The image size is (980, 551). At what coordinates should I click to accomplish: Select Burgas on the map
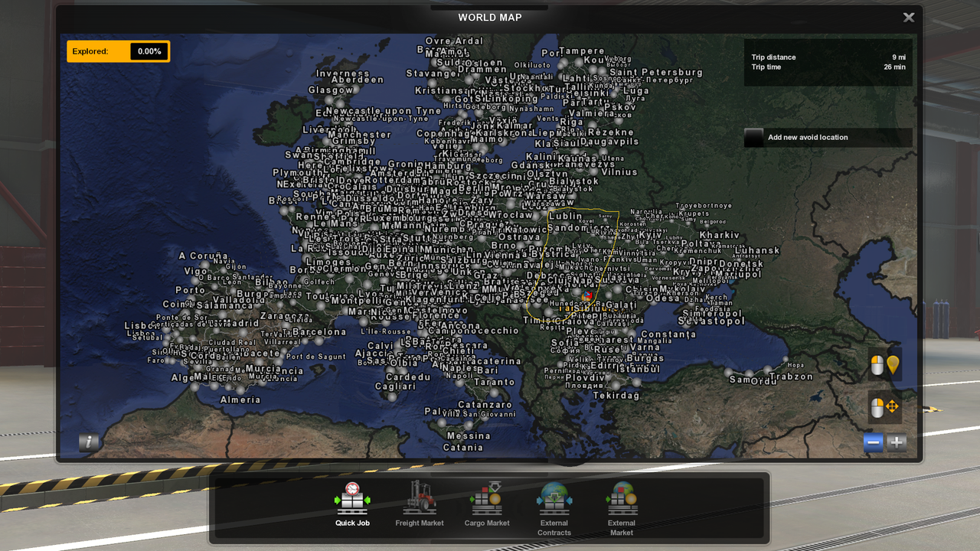coord(645,358)
